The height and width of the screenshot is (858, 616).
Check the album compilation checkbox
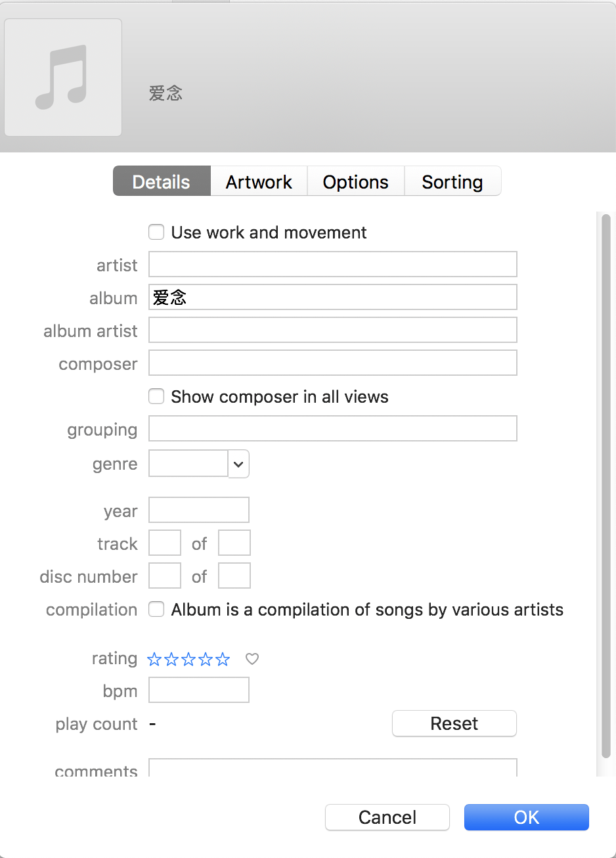pyautogui.click(x=156, y=610)
